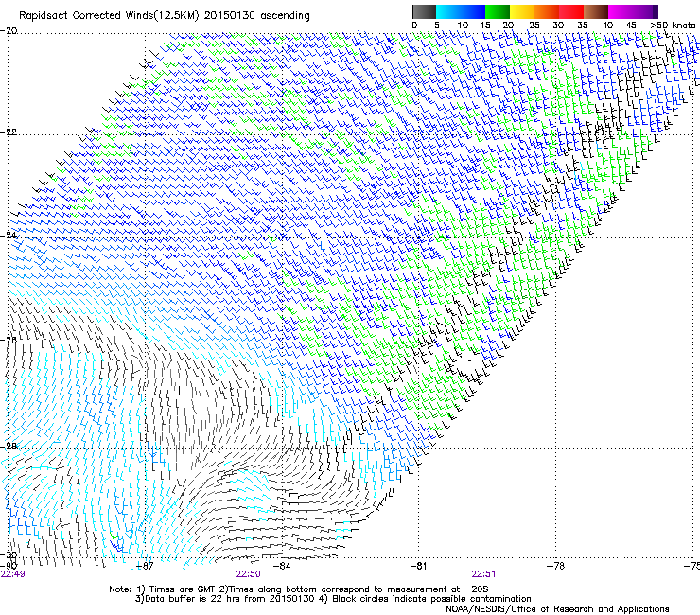Click note 'Black circles indicate possible contamination'
This screenshot has width=700, height=615.
pyautogui.click(x=431, y=599)
